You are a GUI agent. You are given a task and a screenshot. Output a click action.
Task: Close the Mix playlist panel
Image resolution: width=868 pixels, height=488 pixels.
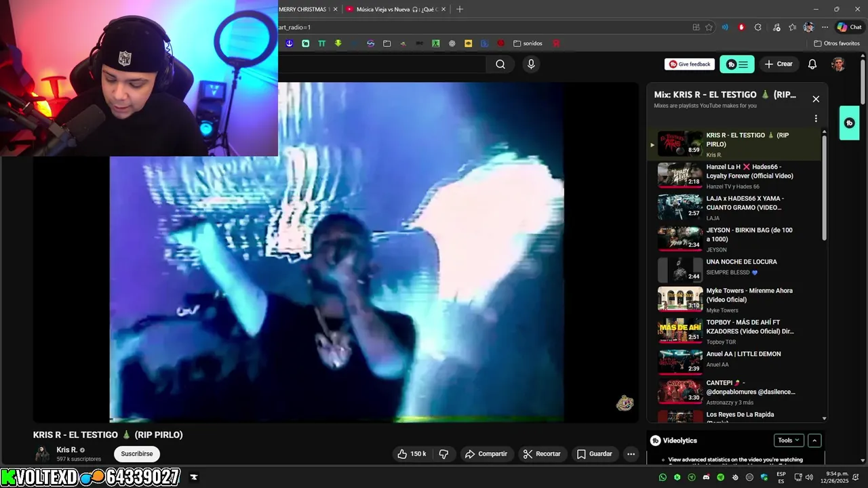tap(816, 99)
